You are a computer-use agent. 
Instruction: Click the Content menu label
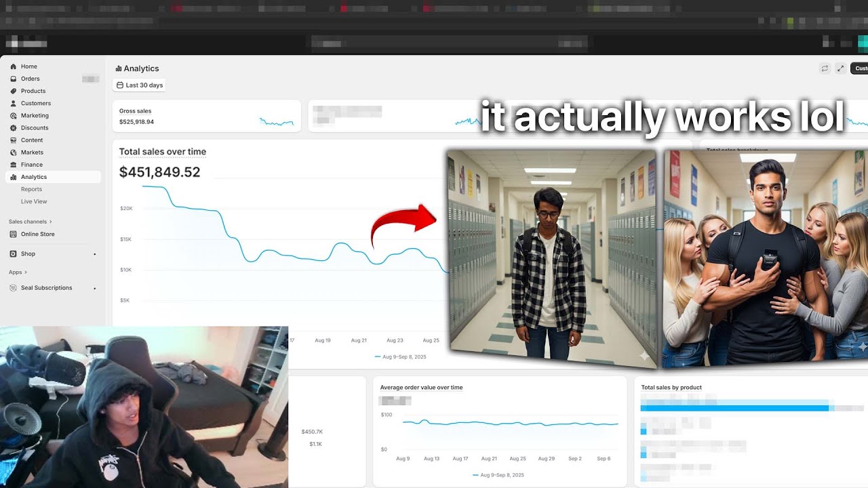32,140
